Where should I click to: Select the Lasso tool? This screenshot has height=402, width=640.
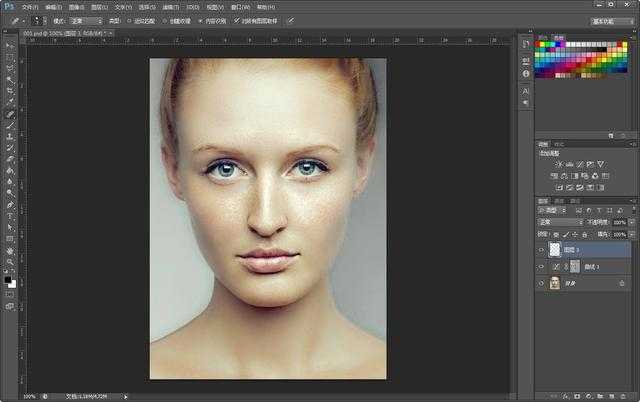pos(10,69)
